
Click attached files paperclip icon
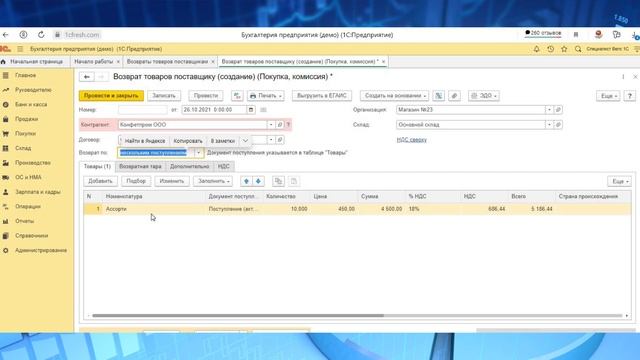click(454, 96)
